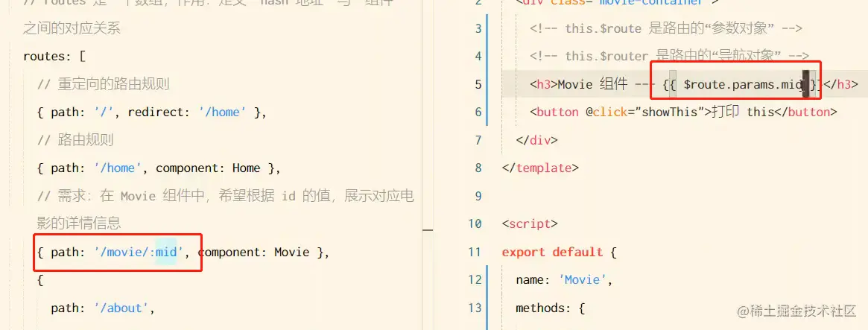Image resolution: width=868 pixels, height=330 pixels.
Task: Click 'component: Home' in route rule
Action: click(x=208, y=168)
